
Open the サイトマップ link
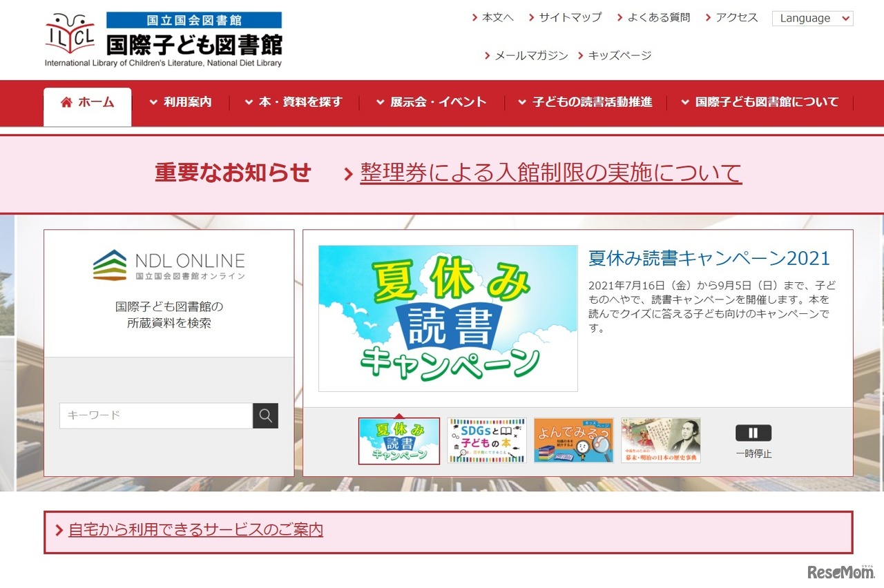(x=569, y=18)
